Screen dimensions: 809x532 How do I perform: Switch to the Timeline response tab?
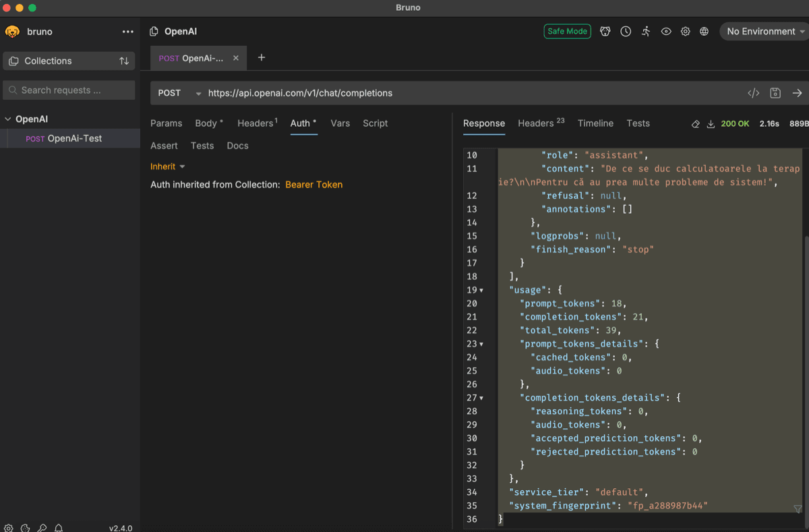click(x=595, y=123)
